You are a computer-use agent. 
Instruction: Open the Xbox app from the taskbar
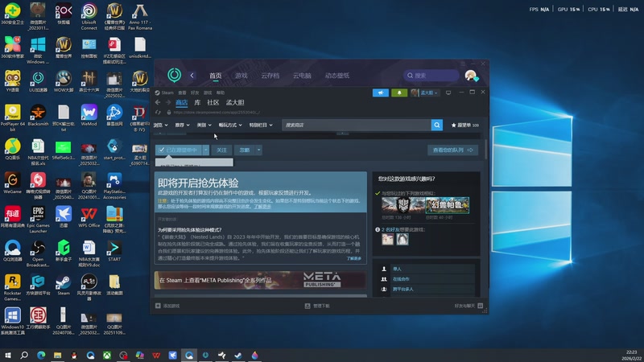[107, 355]
